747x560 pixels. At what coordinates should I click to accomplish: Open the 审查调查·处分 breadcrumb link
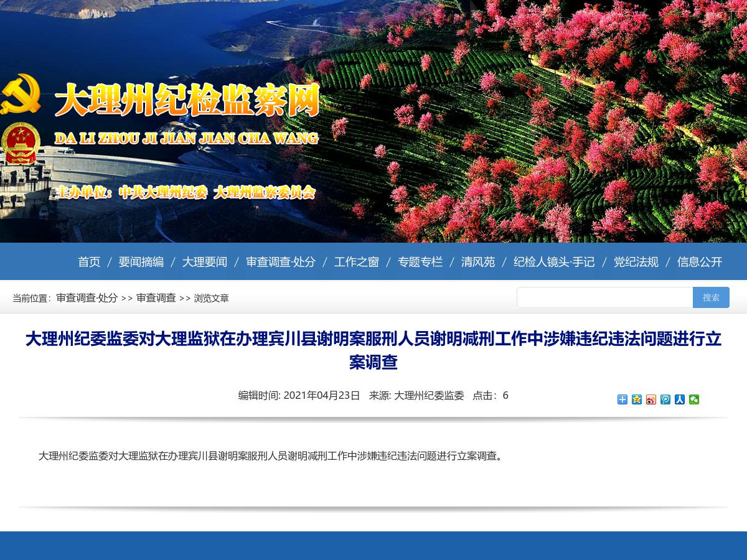click(x=86, y=298)
